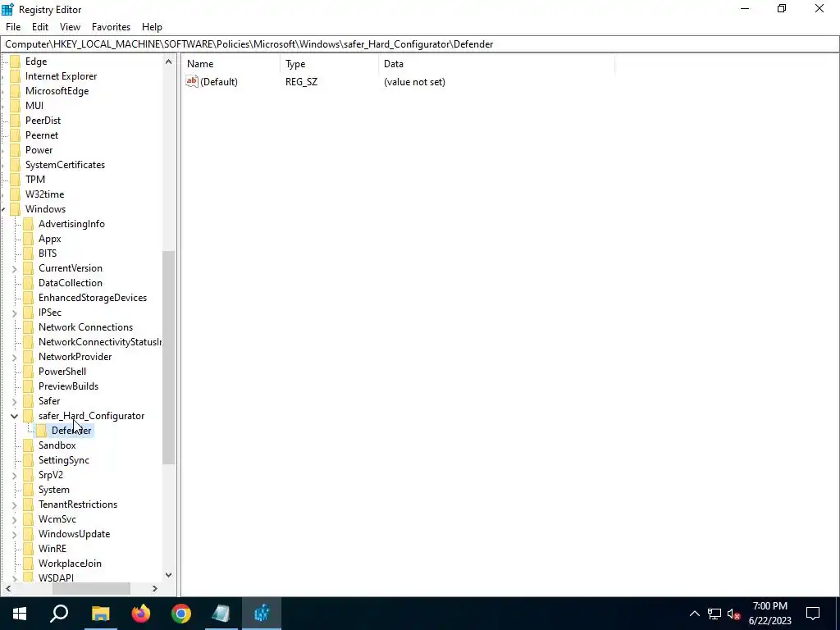
Task: Expand the NetworkProvider key
Action: 15,357
